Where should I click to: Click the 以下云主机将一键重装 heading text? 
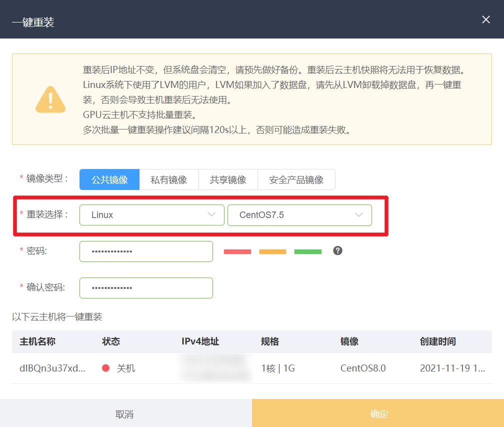click(57, 316)
